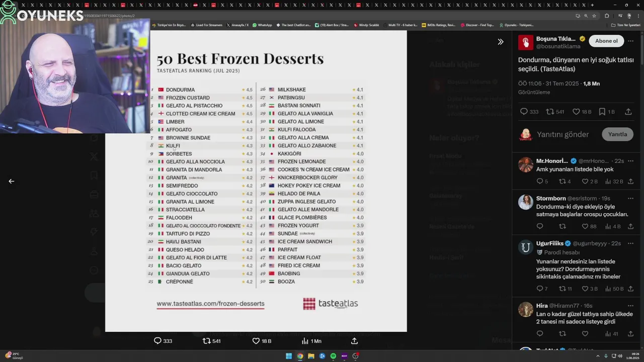This screenshot has width=644, height=362.
Task: Focus the Yanıtını gönder reply field
Action: [x=562, y=134]
